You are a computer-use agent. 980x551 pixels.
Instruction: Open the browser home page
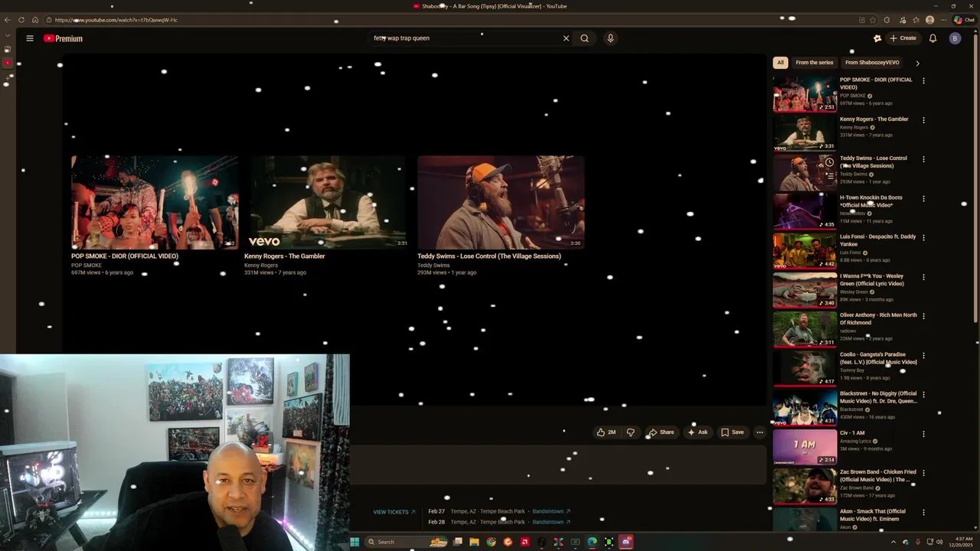point(35,20)
